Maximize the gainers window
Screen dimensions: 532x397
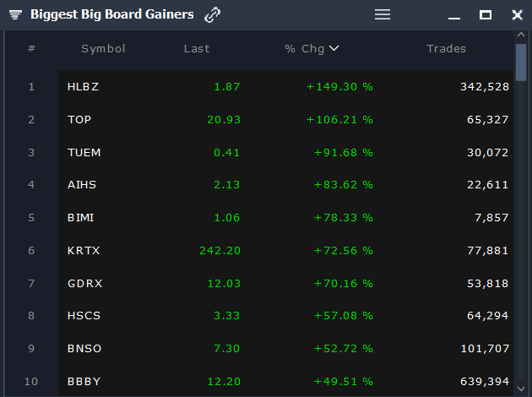486,14
